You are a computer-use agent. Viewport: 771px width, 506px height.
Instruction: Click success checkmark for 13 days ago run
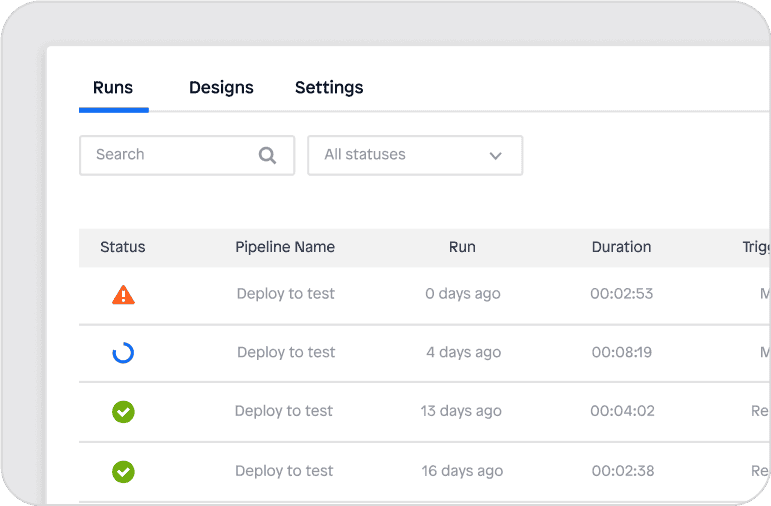[x=123, y=411]
